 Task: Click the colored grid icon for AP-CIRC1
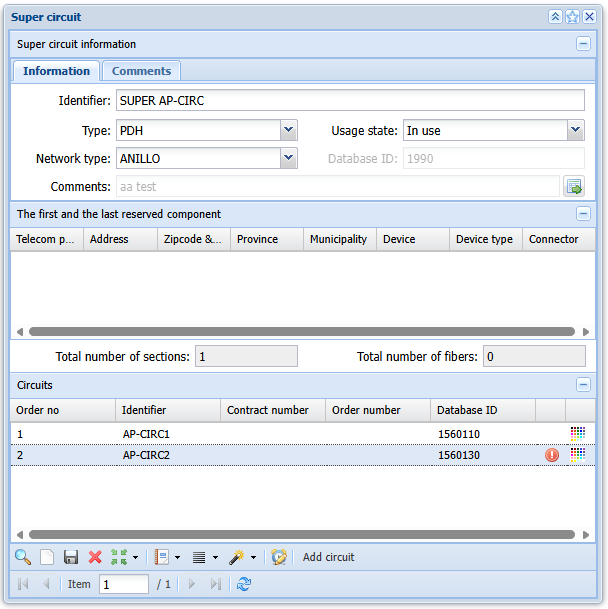pyautogui.click(x=578, y=433)
